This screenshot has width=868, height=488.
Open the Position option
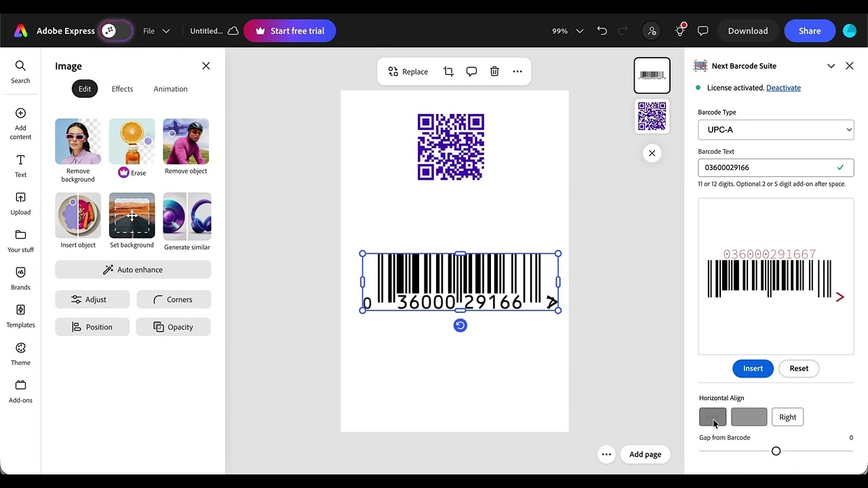coord(92,327)
